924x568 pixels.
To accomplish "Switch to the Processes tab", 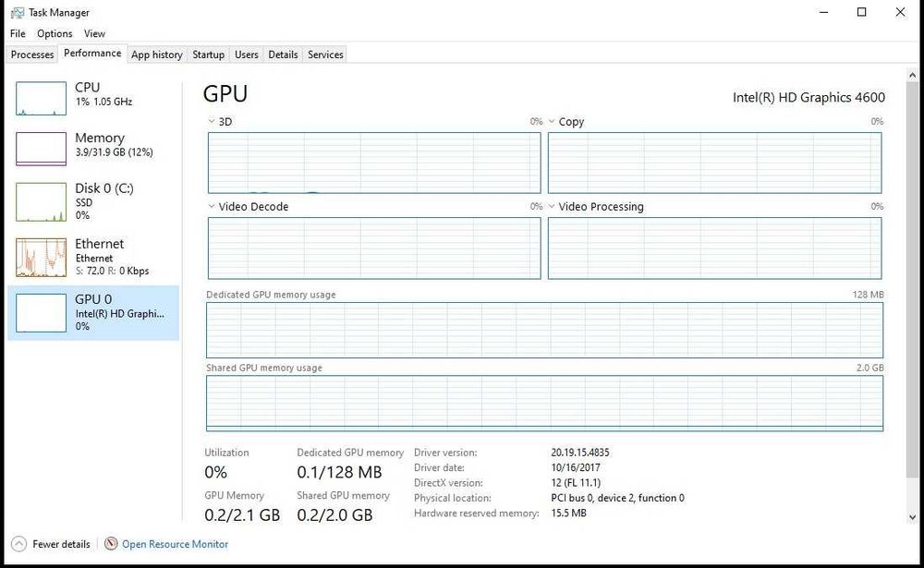I will click(32, 54).
